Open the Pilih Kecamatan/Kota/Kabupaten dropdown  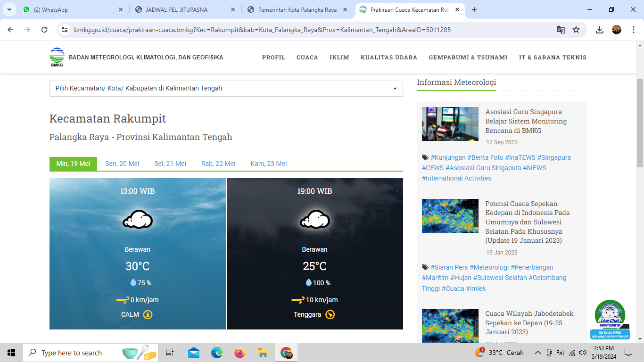point(226,88)
